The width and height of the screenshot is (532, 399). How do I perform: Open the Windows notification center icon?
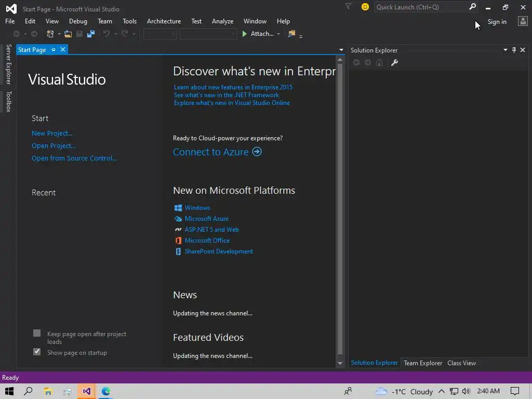pyautogui.click(x=515, y=391)
